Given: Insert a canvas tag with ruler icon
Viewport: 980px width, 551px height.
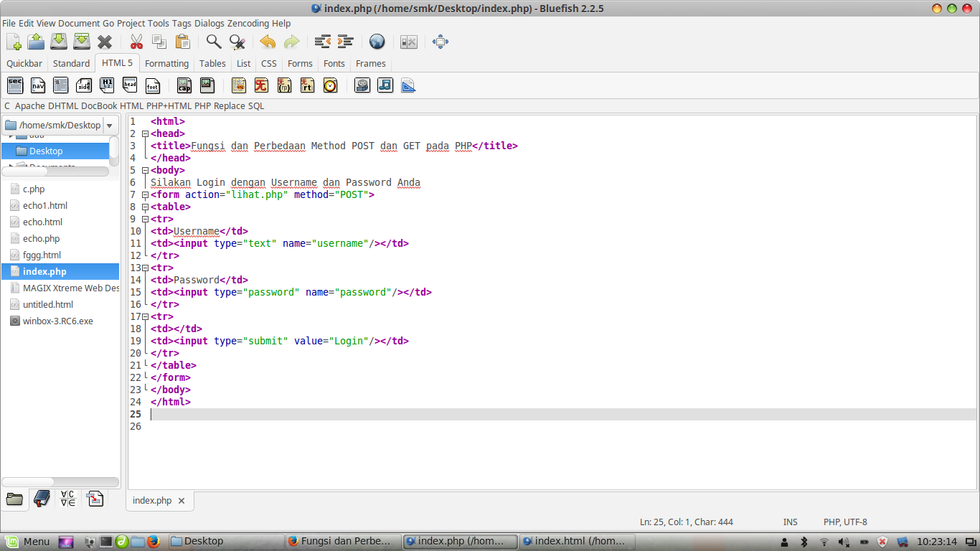Looking at the screenshot, I should click(408, 85).
